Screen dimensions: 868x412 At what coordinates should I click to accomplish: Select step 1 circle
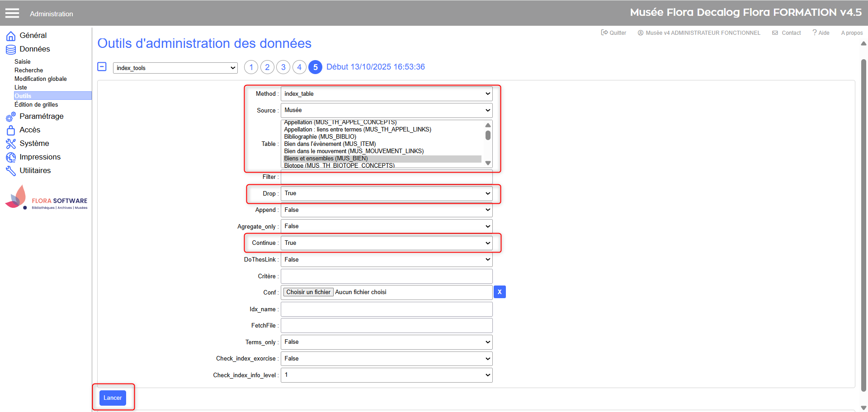click(251, 67)
